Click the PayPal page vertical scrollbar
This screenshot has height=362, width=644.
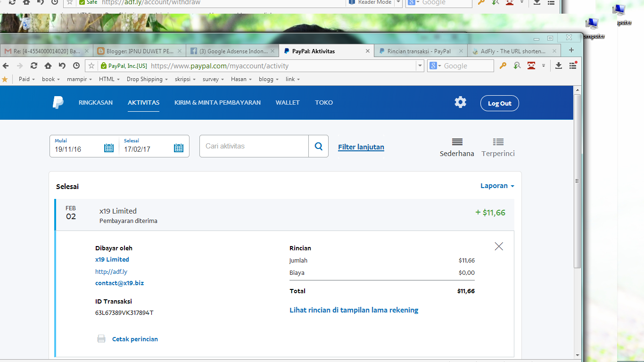pyautogui.click(x=577, y=181)
